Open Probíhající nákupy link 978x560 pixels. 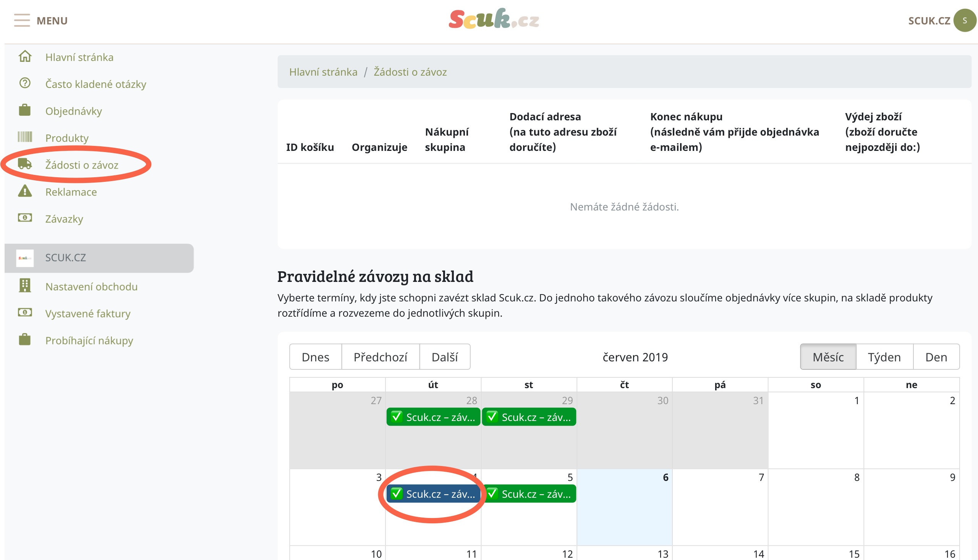point(89,340)
